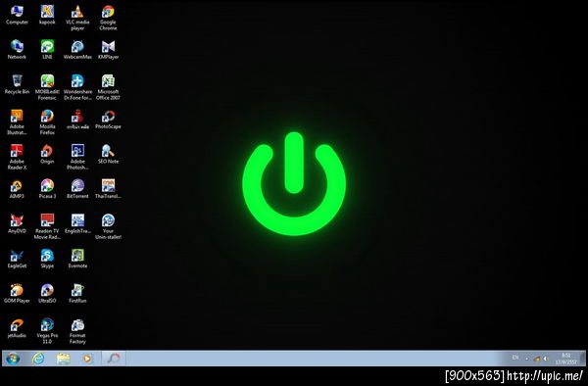This screenshot has width=588, height=386.
Task: Open the kapook desktop shortcut
Action: [47, 15]
